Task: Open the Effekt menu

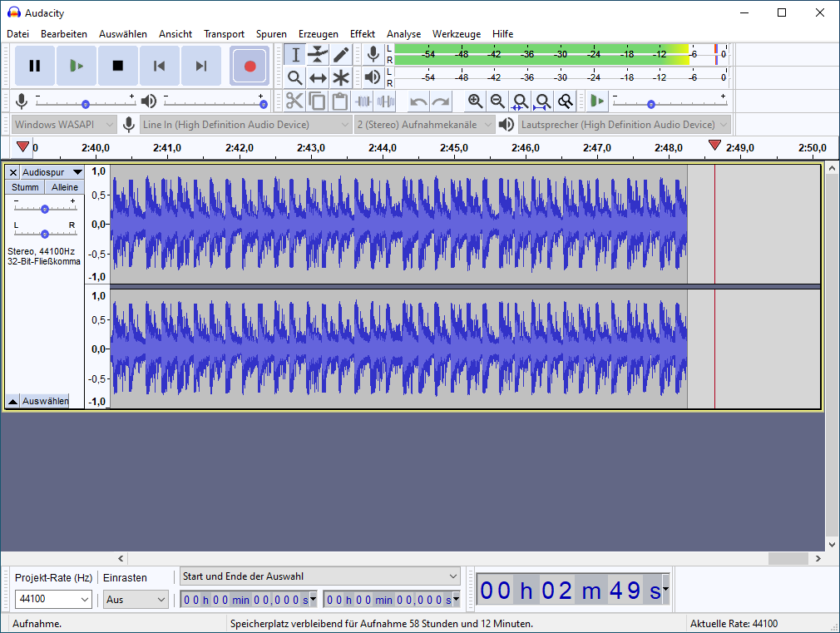Action: tap(362, 34)
